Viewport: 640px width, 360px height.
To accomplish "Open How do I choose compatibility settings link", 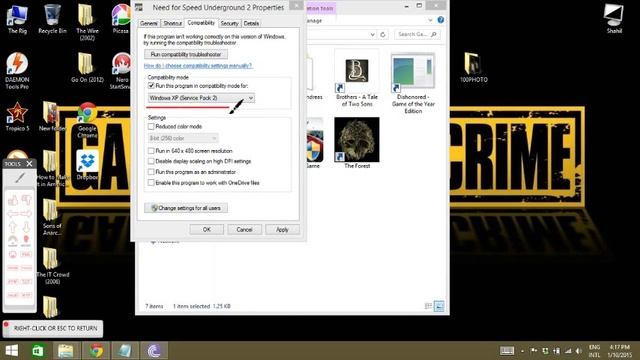I will tap(198, 66).
